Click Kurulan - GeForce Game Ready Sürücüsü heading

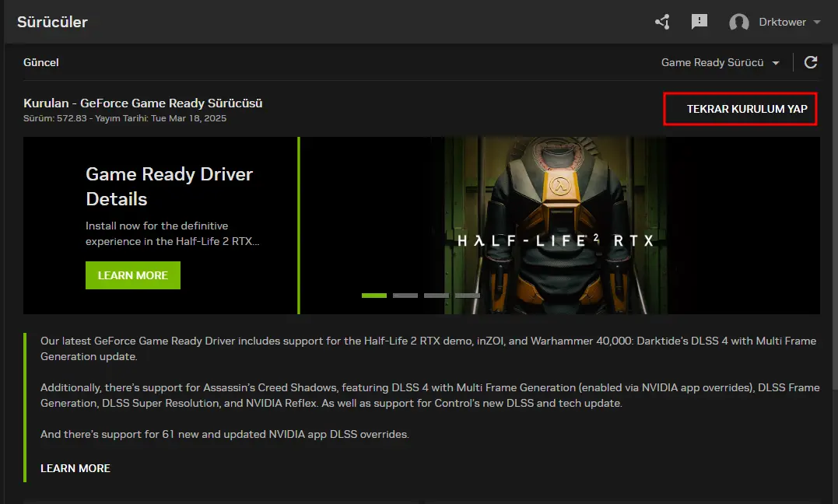click(142, 103)
